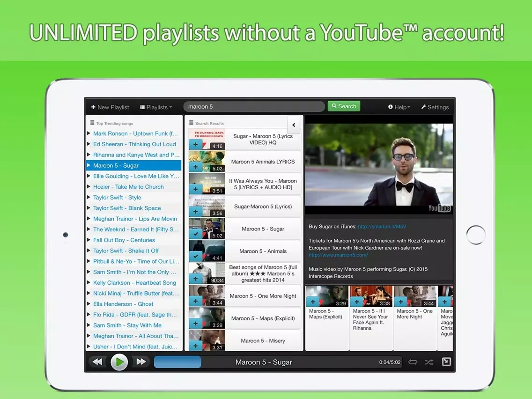Screen dimensions: 532x399
Task: Open related If I Never See Your Face title
Action: tap(370, 319)
